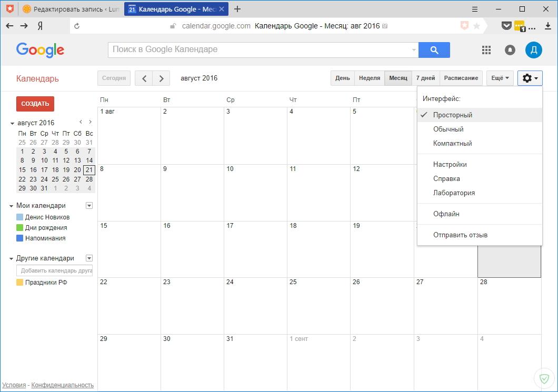558x392 pixels.
Task: Collapse the август 2016 mini calendar
Action: pos(12,124)
